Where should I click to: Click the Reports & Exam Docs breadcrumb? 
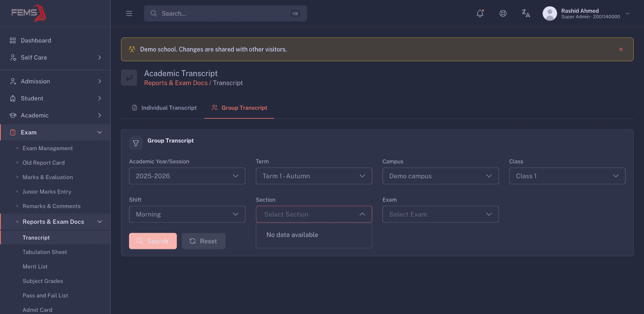[x=176, y=83]
